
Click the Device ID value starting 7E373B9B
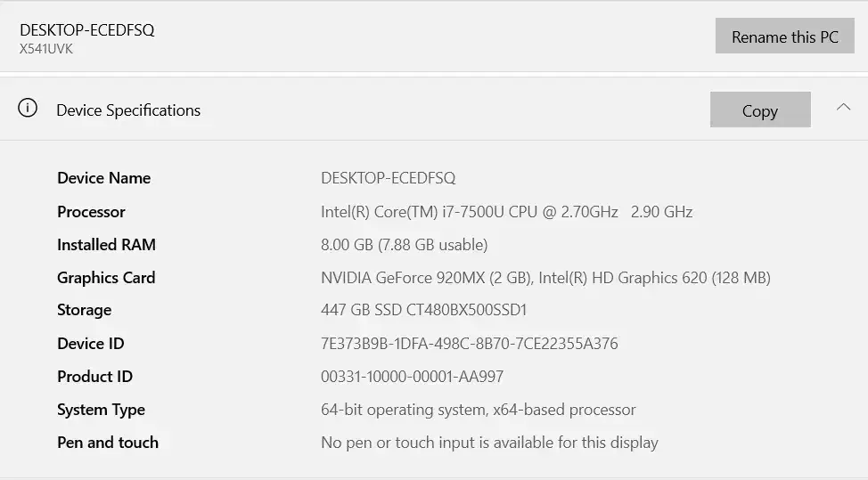[x=469, y=344]
